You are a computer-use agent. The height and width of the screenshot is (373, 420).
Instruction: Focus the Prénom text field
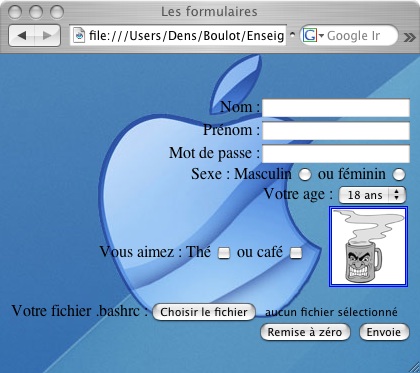[336, 131]
